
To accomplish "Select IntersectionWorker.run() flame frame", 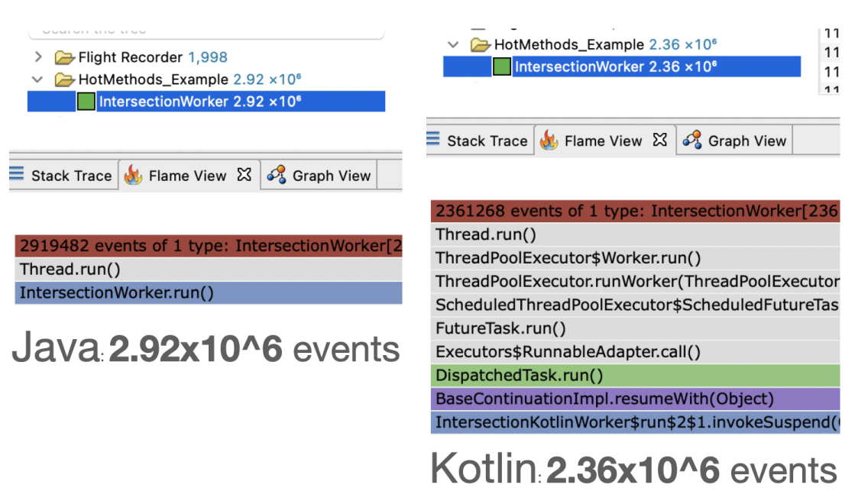I will [209, 292].
